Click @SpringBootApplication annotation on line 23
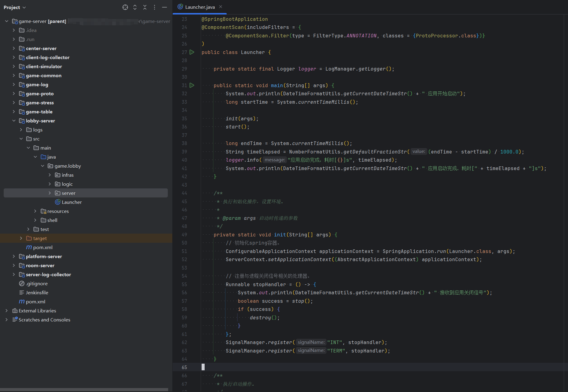 tap(235, 19)
